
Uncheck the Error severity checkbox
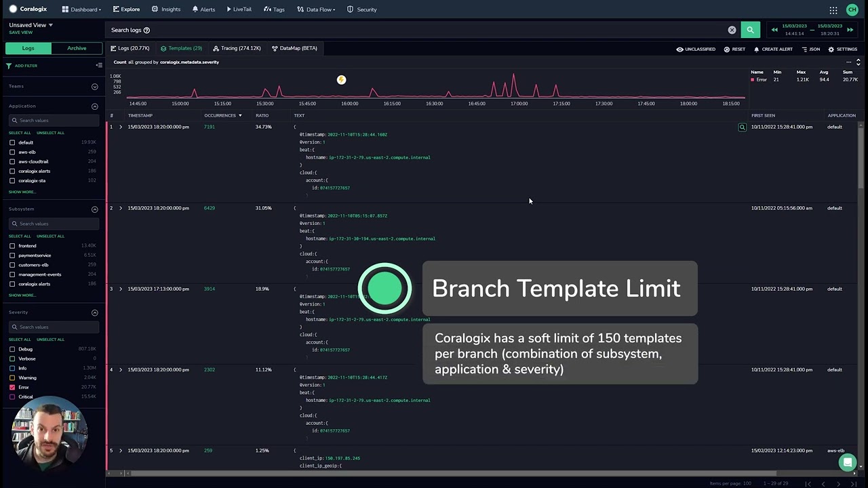pos(12,387)
